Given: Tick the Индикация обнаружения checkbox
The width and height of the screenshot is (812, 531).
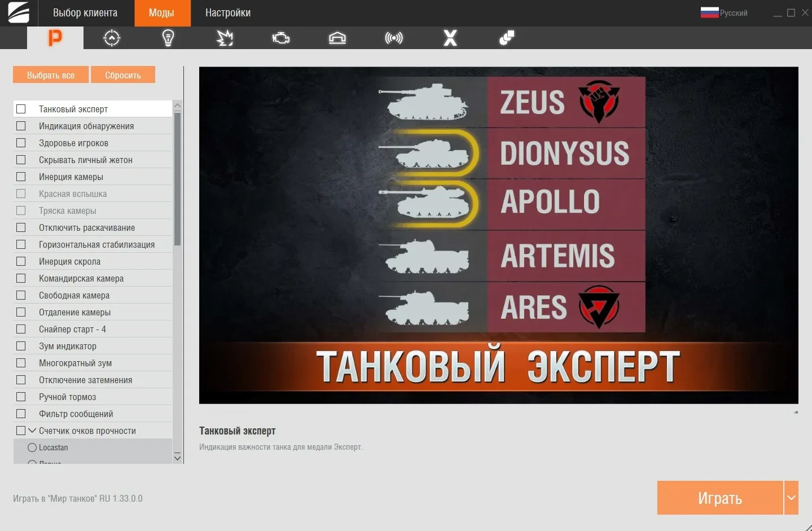Looking at the screenshot, I should [21, 126].
